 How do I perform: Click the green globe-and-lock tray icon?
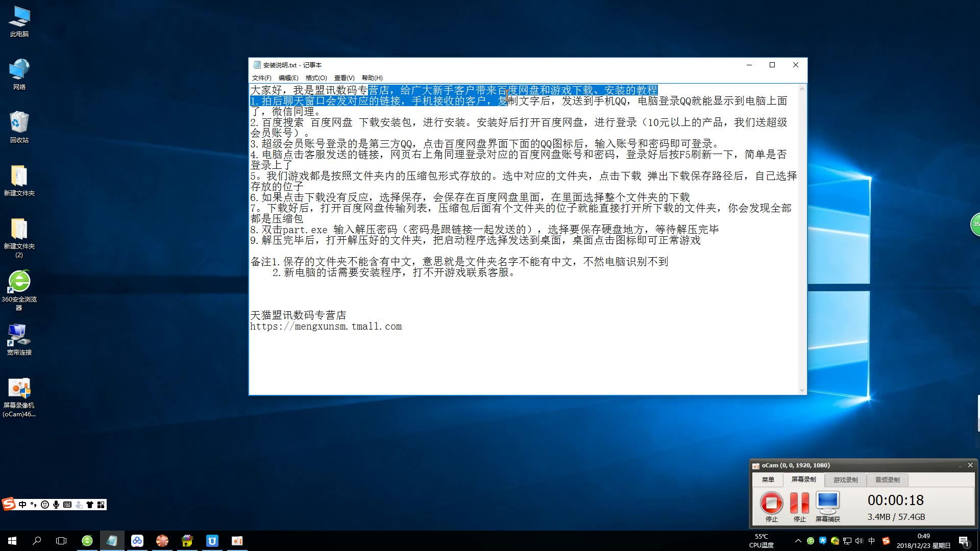pyautogui.click(x=835, y=541)
